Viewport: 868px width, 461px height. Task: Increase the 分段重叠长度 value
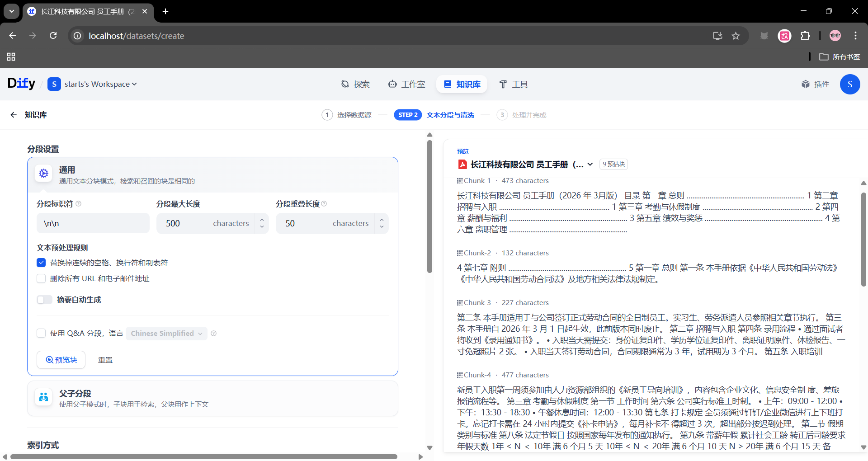coord(382,219)
